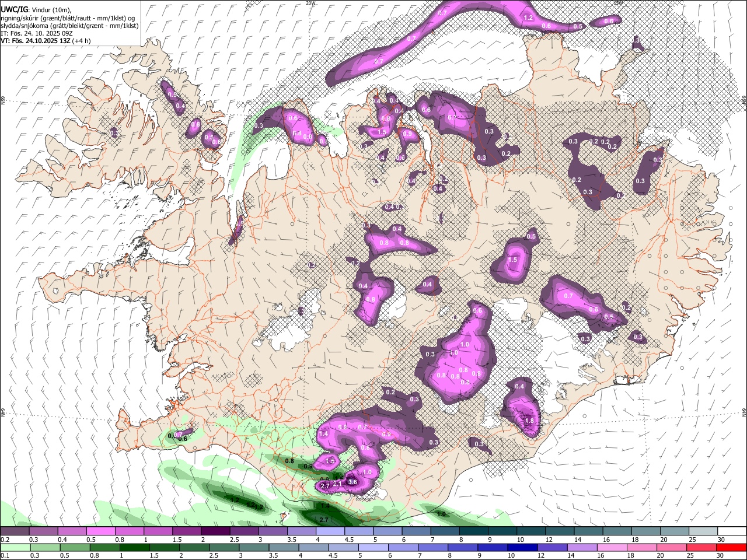
Task: Click the 'slydda/snjókoma (grátt/bleikt/grænt' description line
Action: (69, 26)
